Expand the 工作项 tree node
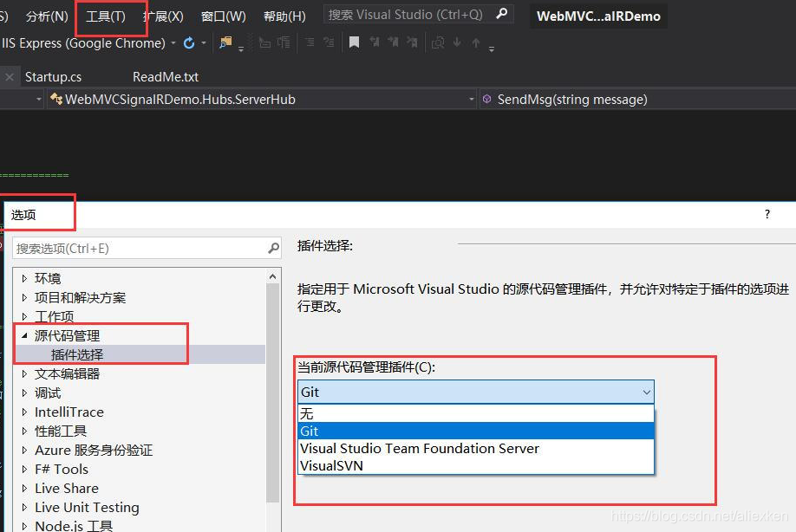 tap(24, 316)
